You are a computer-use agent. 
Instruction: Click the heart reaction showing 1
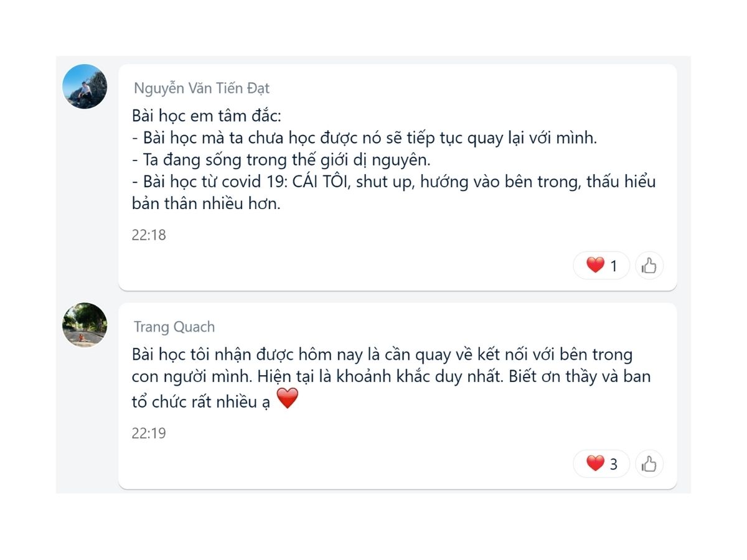601,266
